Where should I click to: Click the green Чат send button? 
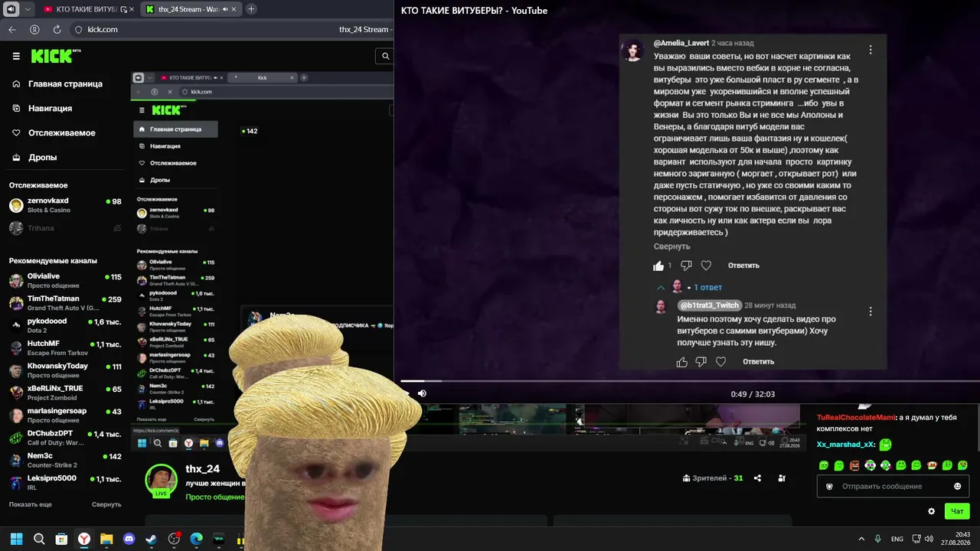click(957, 511)
